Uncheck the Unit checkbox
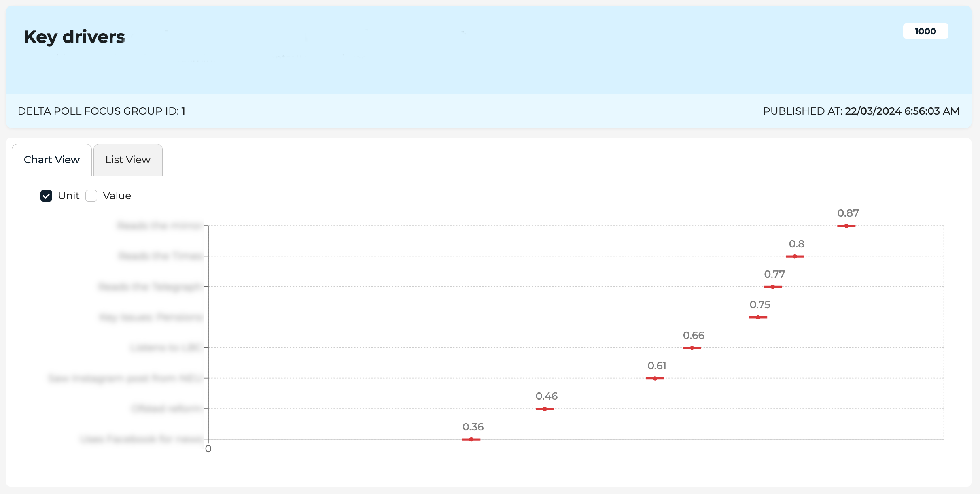The width and height of the screenshot is (980, 494). [46, 196]
